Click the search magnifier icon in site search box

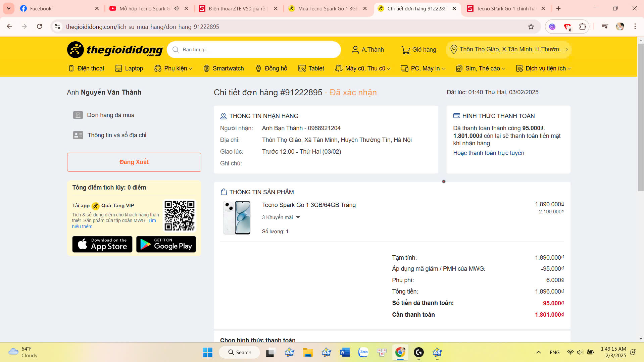[176, 50]
